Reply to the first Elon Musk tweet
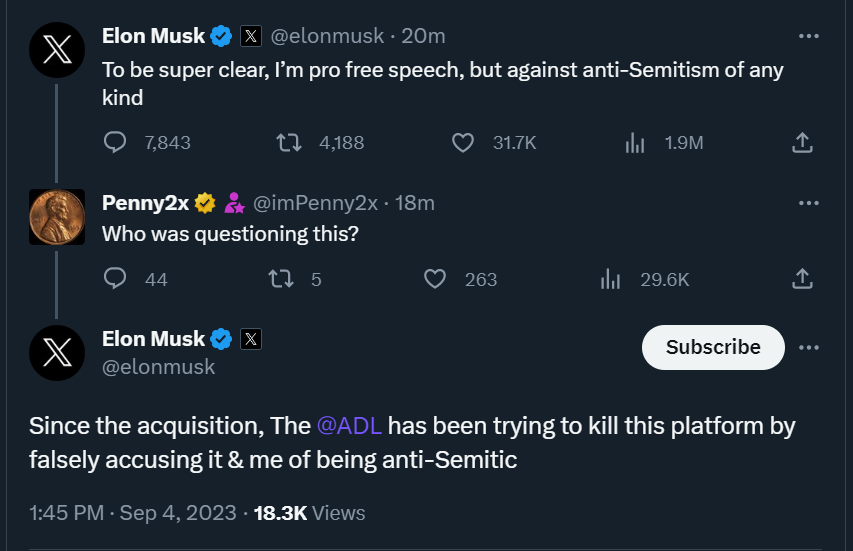Viewport: 853px width, 551px height. tap(116, 143)
